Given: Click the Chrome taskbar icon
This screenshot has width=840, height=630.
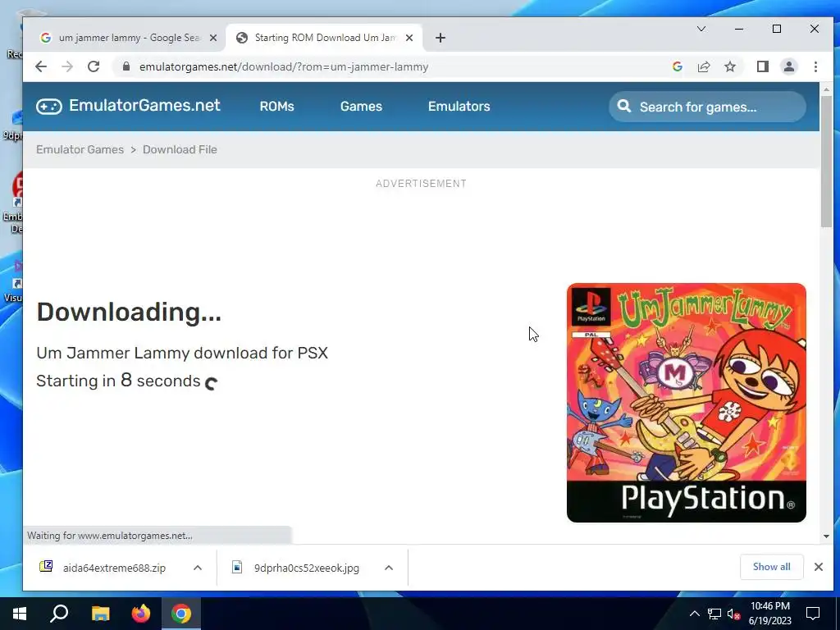Looking at the screenshot, I should click(181, 614).
